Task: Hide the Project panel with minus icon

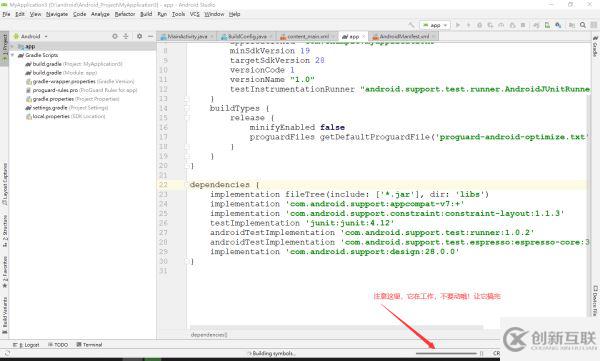Action: pos(150,36)
